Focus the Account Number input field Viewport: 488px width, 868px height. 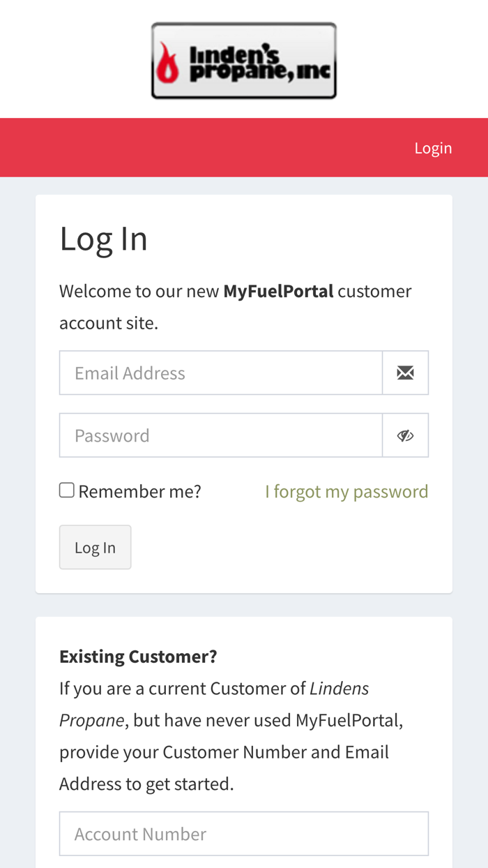click(x=244, y=834)
